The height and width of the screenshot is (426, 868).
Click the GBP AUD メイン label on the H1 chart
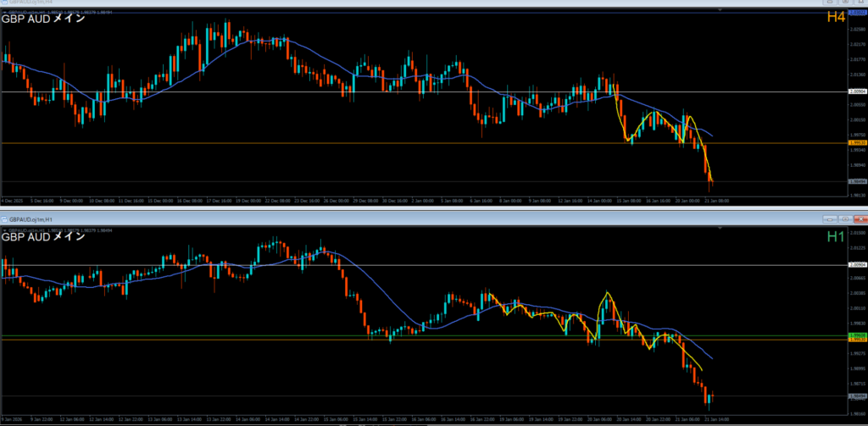point(44,236)
